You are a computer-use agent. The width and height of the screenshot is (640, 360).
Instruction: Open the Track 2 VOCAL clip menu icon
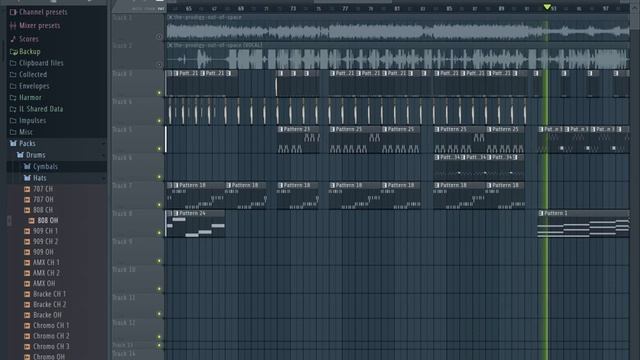(171, 45)
